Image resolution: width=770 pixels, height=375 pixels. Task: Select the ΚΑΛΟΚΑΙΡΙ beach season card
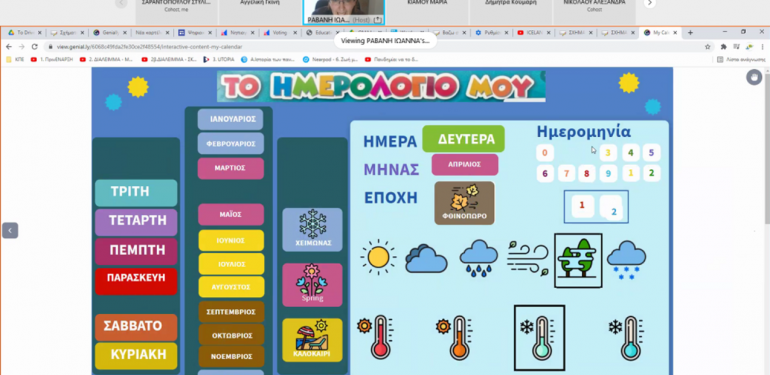312,340
